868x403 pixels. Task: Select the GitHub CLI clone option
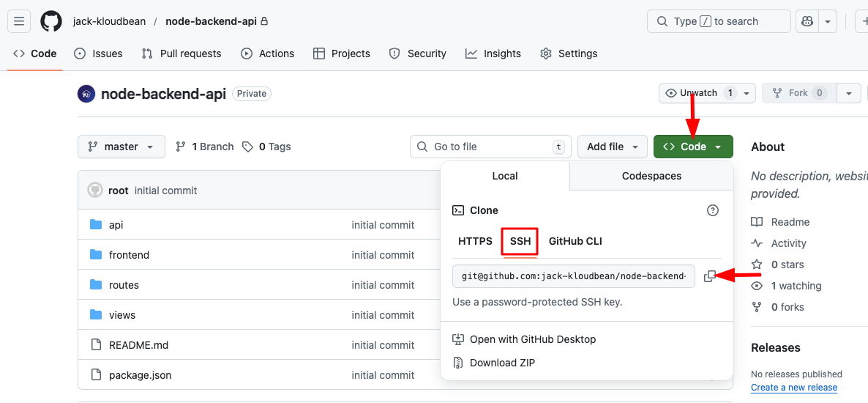[x=575, y=241]
